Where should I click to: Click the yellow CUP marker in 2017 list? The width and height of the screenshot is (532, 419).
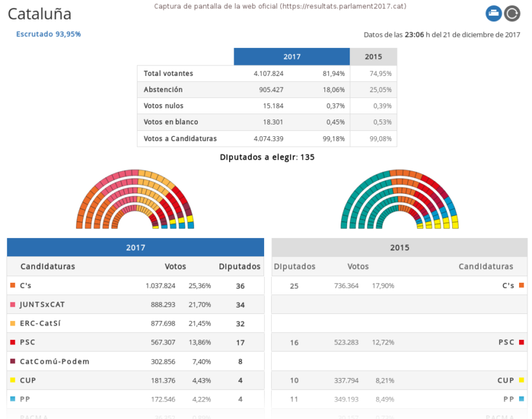pos(12,380)
